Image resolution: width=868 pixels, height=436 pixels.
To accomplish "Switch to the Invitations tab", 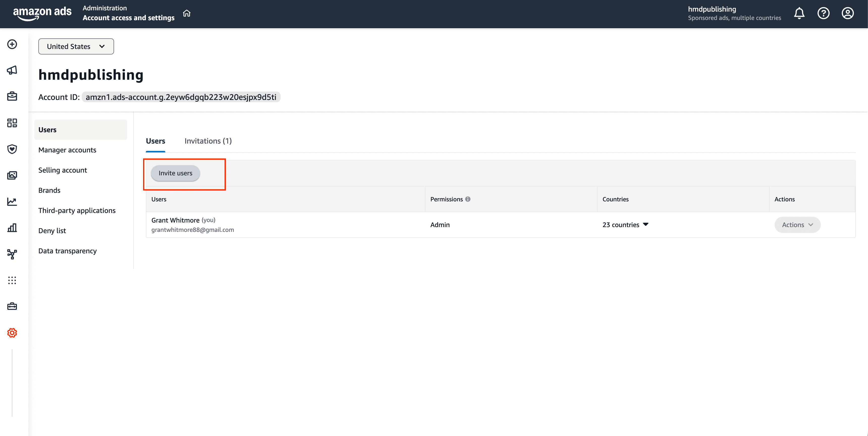I will 208,141.
